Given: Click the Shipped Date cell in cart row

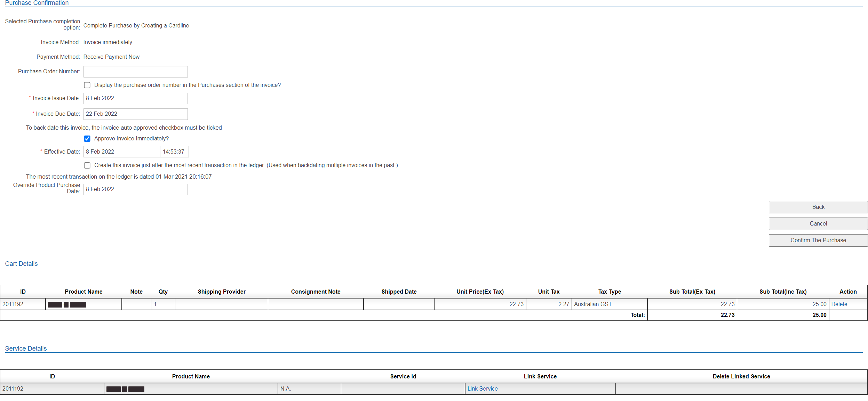Looking at the screenshot, I should [x=399, y=304].
